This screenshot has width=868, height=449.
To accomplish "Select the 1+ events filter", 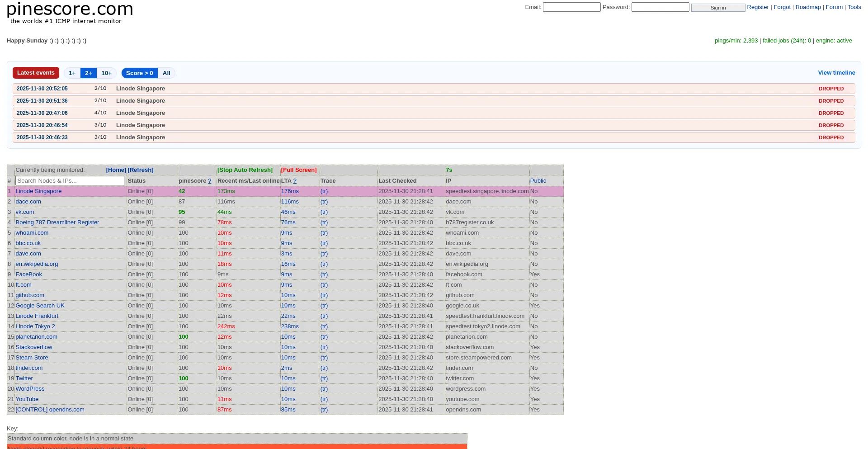I will coord(72,73).
